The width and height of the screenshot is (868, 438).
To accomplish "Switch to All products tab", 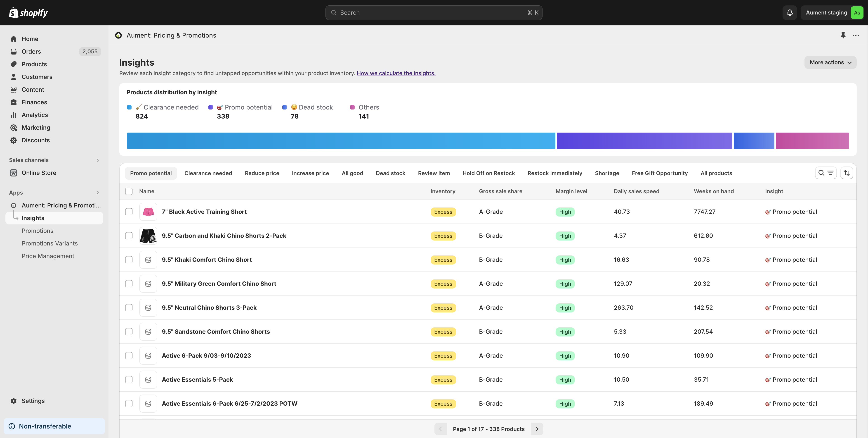I will (x=716, y=173).
